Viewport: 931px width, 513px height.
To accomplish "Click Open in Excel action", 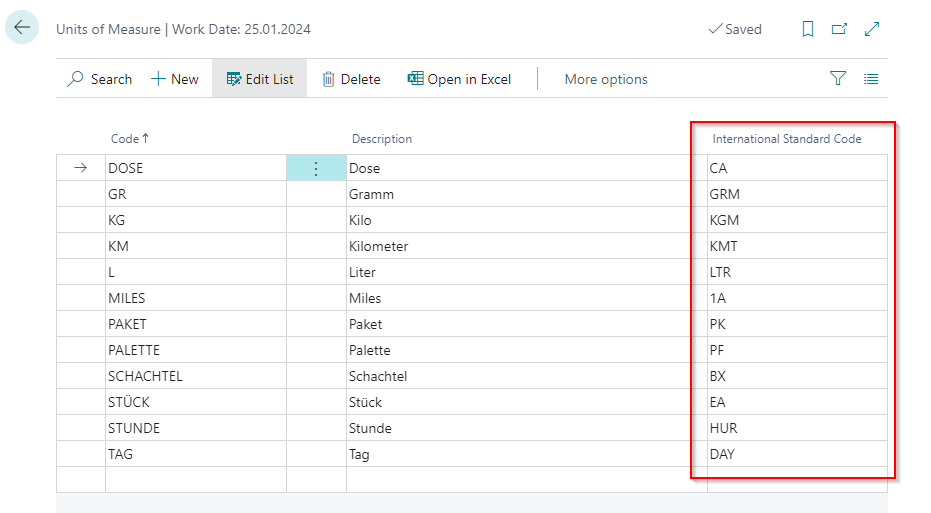I will tap(459, 79).
